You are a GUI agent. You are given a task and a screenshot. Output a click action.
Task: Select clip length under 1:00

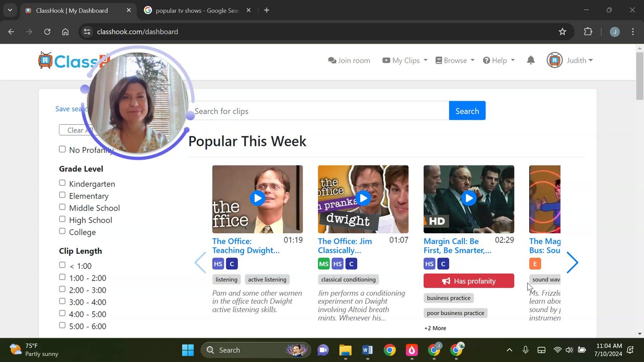coord(62,265)
